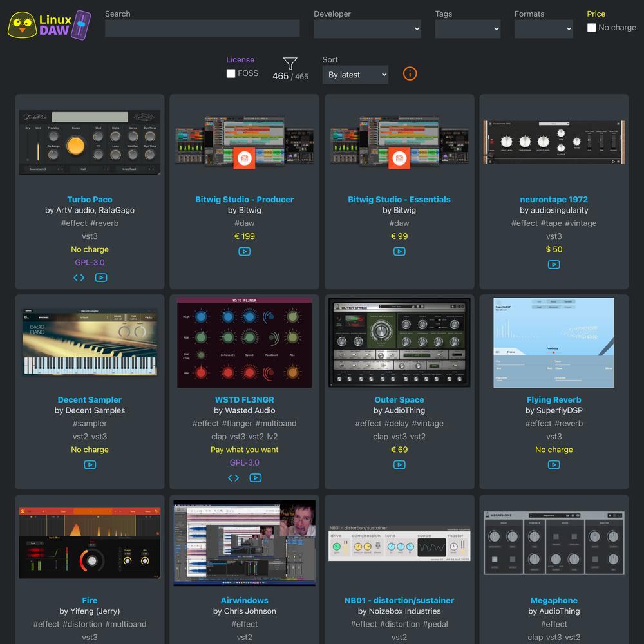Open Bitwig Studio - Essentials title link

point(399,199)
